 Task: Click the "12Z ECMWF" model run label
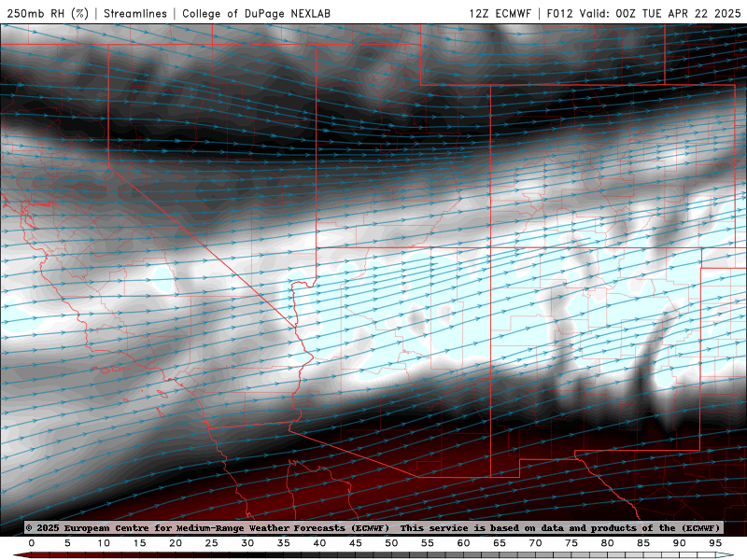500,13
